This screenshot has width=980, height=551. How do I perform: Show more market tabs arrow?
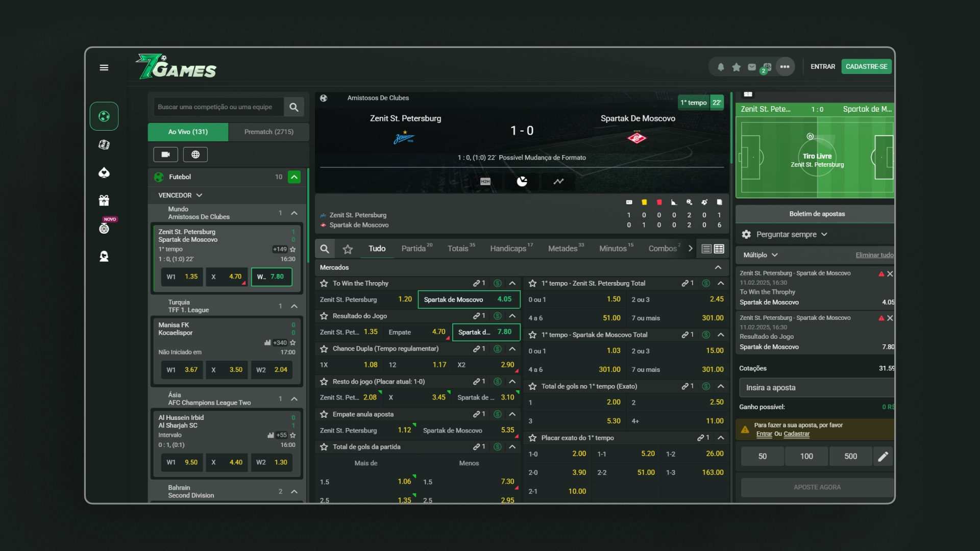(691, 248)
